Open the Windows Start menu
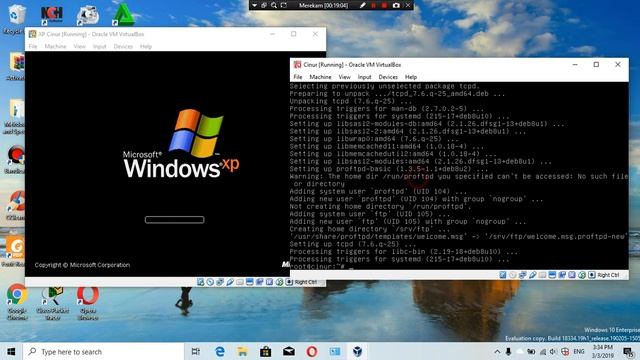 (x=11, y=351)
